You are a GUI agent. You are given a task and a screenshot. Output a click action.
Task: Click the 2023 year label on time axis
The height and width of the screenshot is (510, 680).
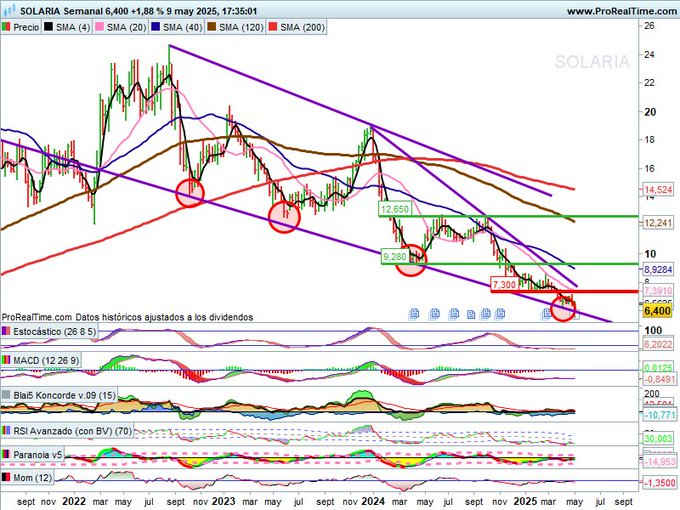[223, 501]
